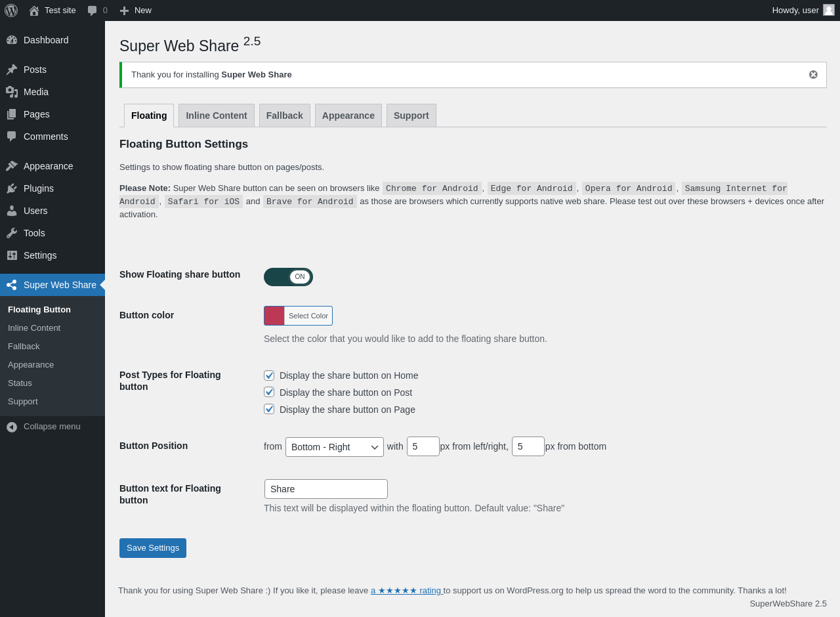This screenshot has width=840, height=617.
Task: Follow the five-star rating link
Action: [x=407, y=591]
